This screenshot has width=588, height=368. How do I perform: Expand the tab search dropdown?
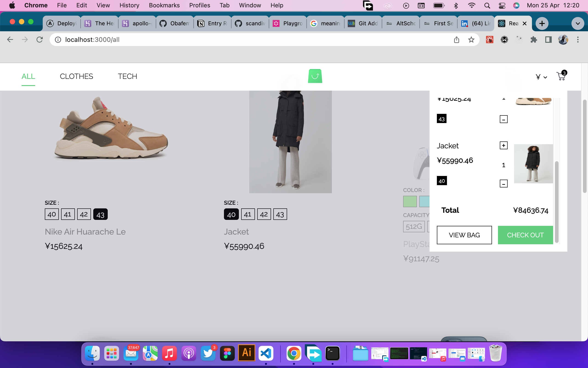[x=578, y=23]
